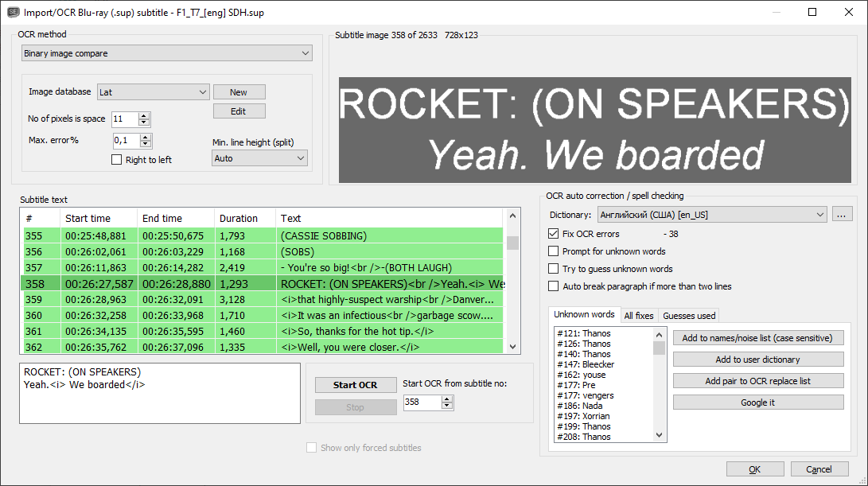Maximize the Import/OCR window
The image size is (868, 486).
812,12
